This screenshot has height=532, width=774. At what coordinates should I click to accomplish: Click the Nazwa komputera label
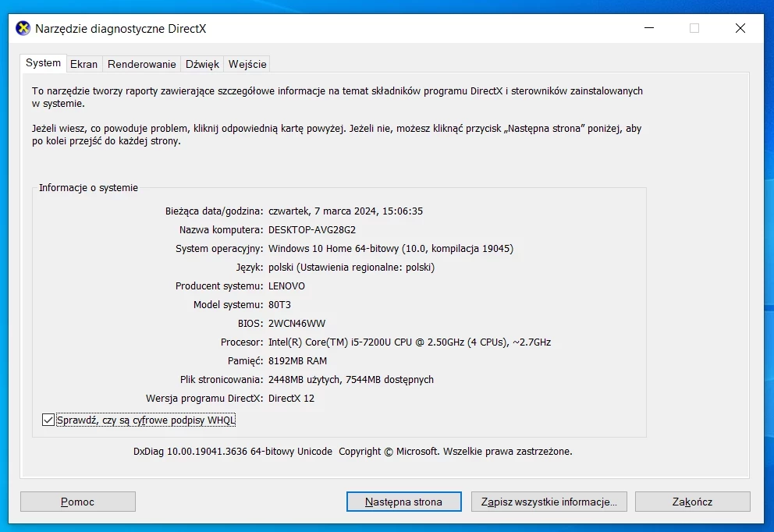[x=221, y=230]
